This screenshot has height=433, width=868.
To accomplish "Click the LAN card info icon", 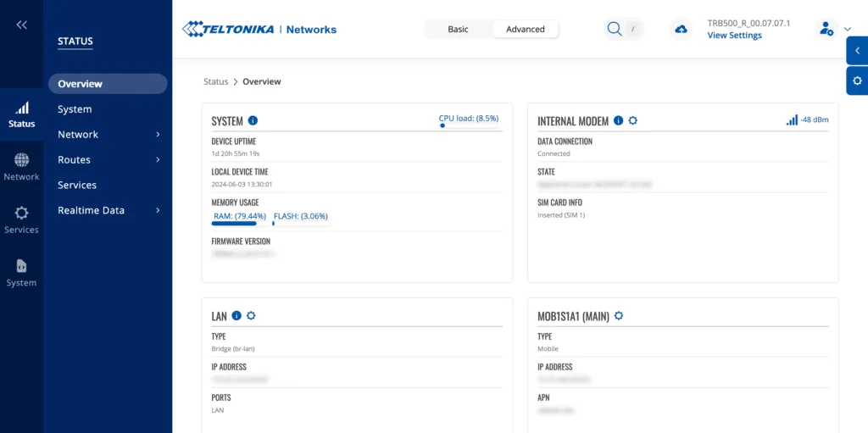I will click(236, 315).
